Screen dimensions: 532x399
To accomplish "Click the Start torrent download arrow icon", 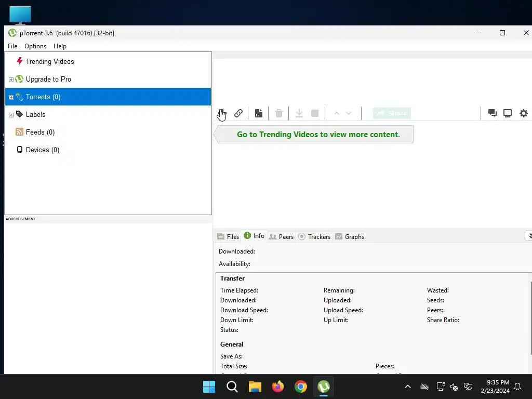I will (299, 113).
